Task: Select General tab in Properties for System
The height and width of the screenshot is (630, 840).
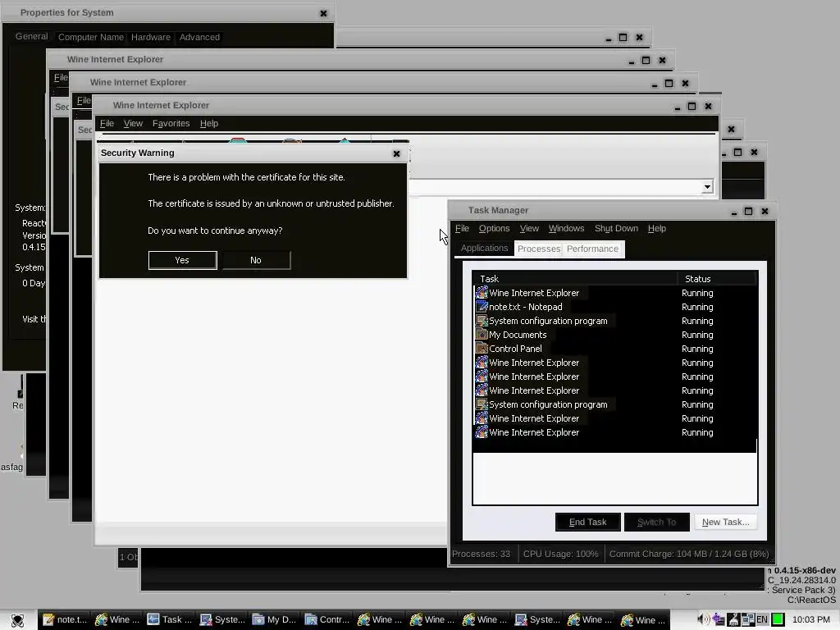Action: [x=32, y=36]
